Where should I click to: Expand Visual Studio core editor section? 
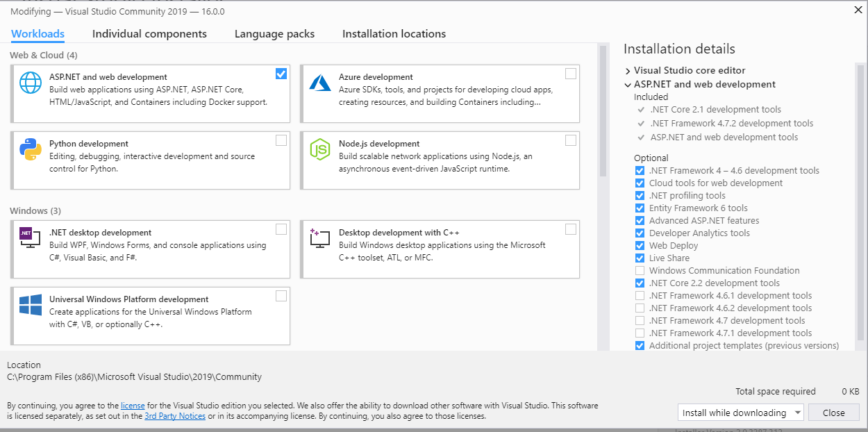628,71
